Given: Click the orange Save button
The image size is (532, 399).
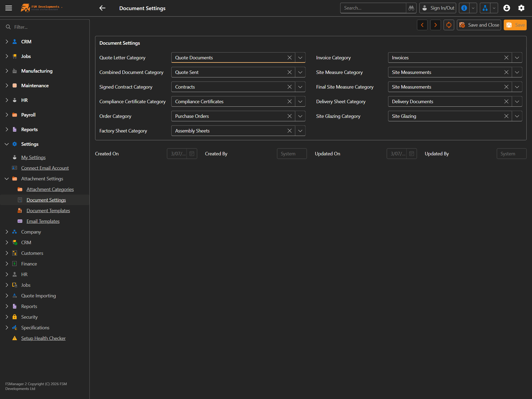Looking at the screenshot, I should click(515, 25).
